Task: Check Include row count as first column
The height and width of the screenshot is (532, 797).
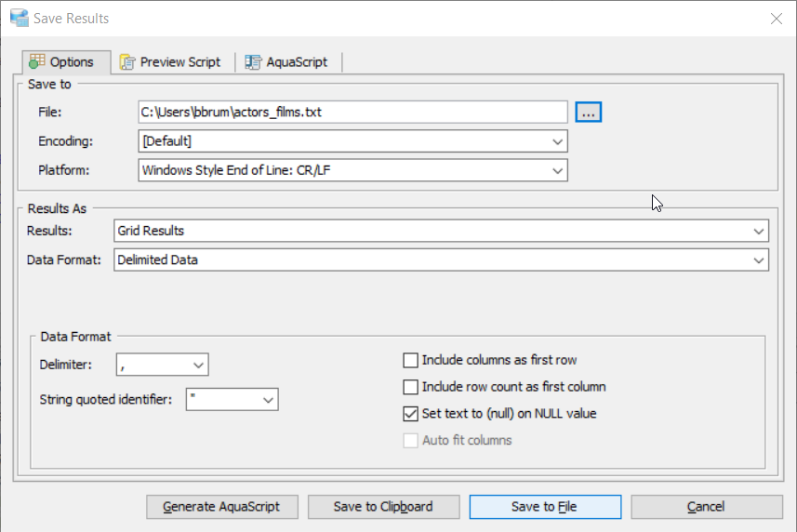Action: click(410, 387)
